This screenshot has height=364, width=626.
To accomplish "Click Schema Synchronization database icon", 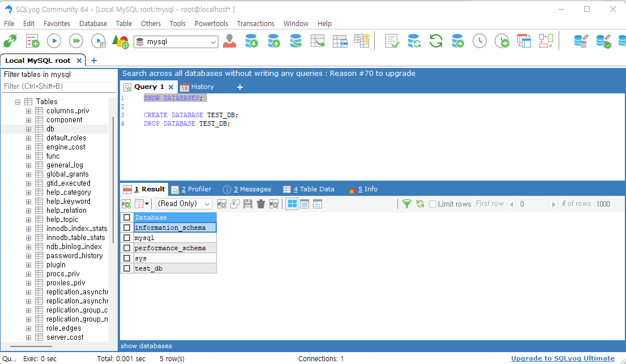I will coord(581,41).
